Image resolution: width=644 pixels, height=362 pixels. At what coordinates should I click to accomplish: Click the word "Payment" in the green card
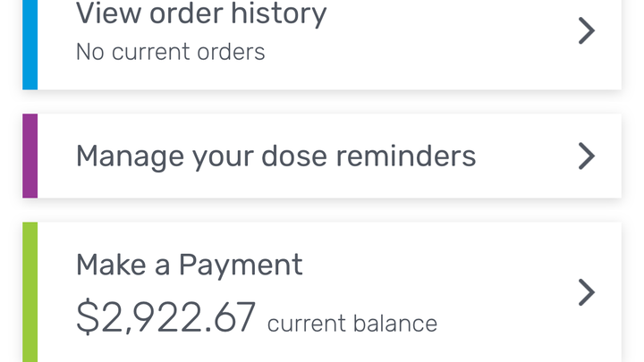(x=241, y=265)
